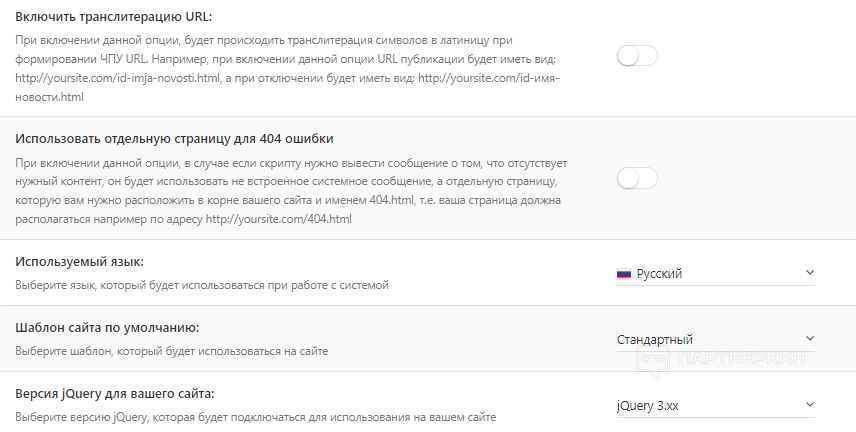
Task: Click the 'Используемый язык:' label
Action: 80,261
